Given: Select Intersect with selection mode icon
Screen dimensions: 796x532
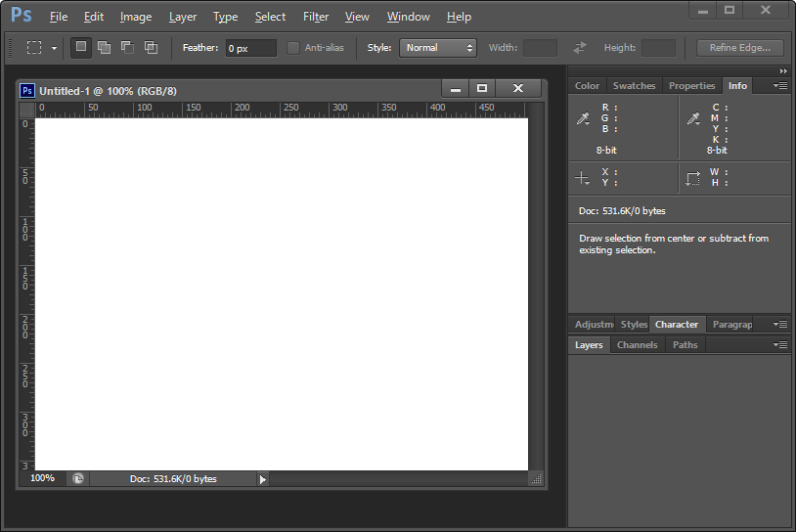Looking at the screenshot, I should pyautogui.click(x=151, y=48).
